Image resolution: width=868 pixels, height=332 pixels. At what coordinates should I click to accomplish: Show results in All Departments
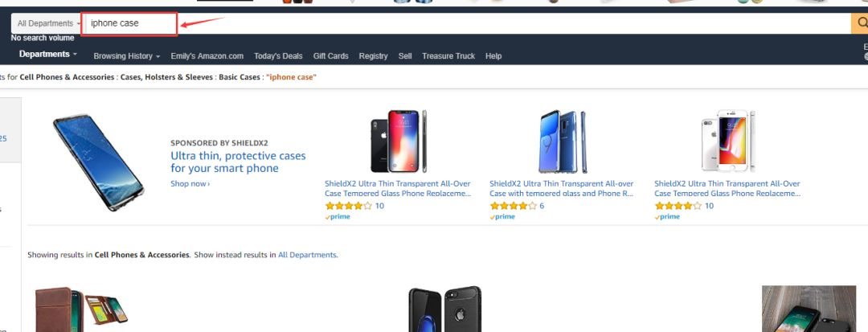(307, 255)
